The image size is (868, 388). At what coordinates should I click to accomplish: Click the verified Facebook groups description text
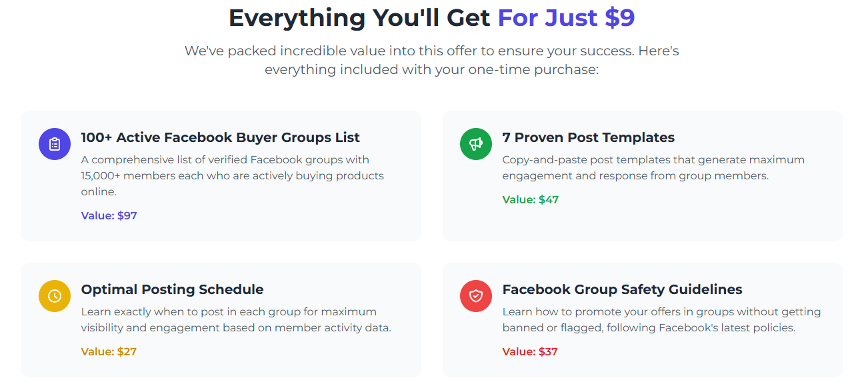232,176
